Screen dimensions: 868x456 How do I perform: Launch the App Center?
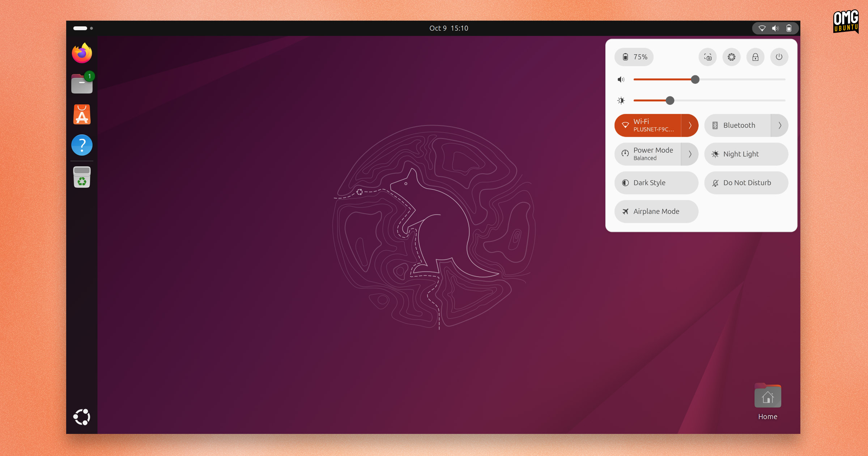(82, 114)
